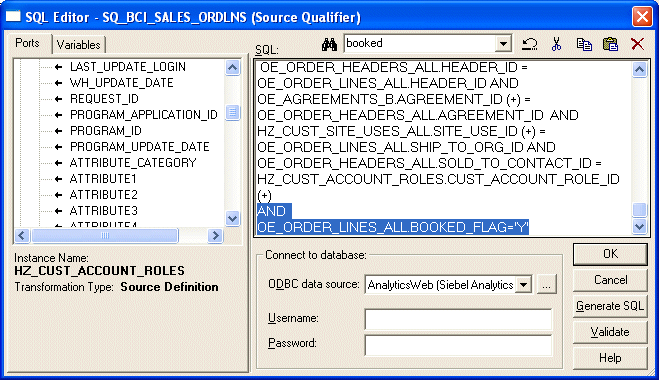The height and width of the screenshot is (380, 659).
Task: Select the PROGRAM_UPDATE_DATE port
Action: click(140, 147)
